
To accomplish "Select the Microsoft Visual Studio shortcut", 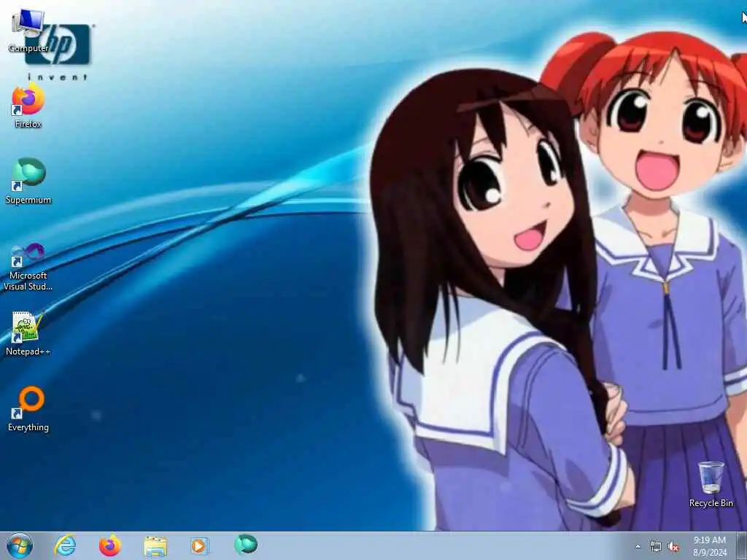I will click(28, 267).
